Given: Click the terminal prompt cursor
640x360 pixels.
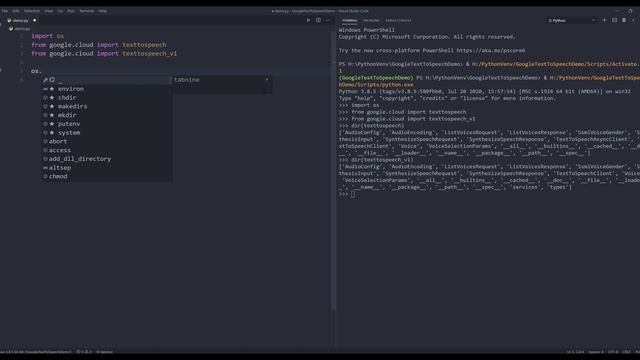Looking at the screenshot, I should 353,194.
